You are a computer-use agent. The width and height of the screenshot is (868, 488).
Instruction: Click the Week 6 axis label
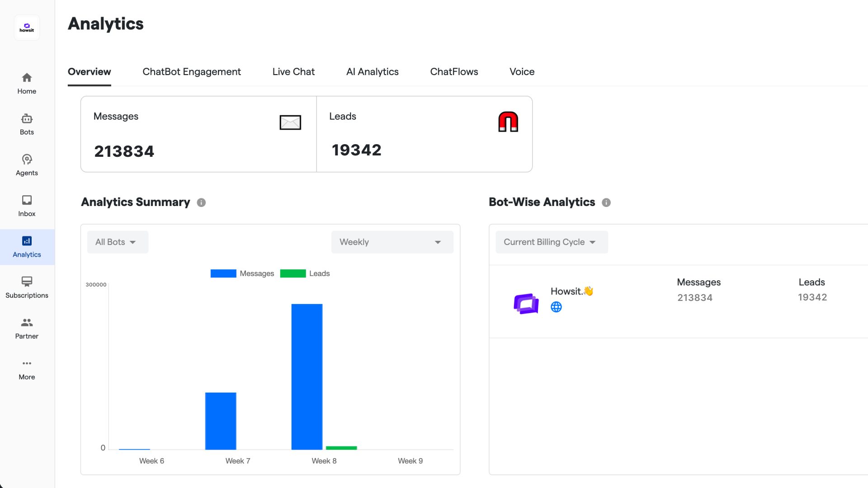coord(151,461)
